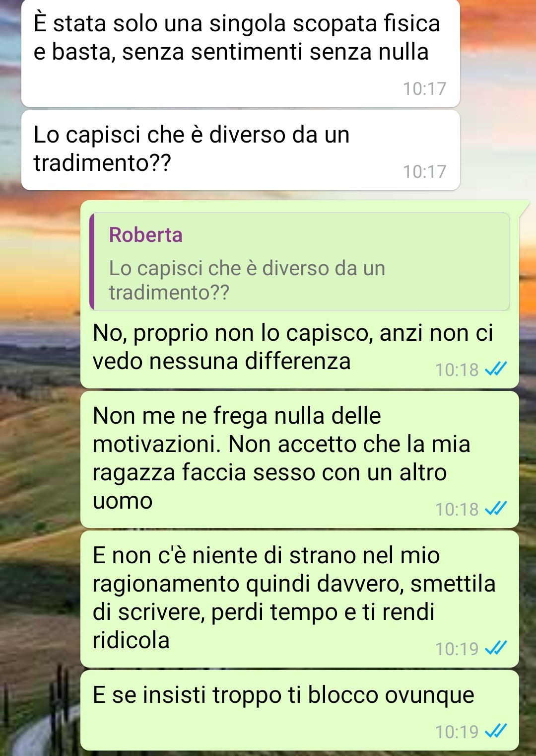Select message 'E non c'è niente di strano'
This screenshot has width=536, height=756.
(x=300, y=599)
